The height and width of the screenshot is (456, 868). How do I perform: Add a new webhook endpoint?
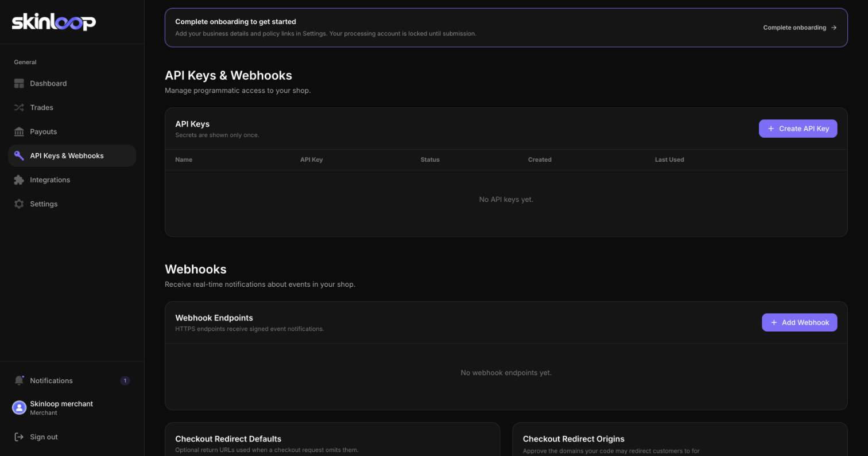click(x=800, y=322)
